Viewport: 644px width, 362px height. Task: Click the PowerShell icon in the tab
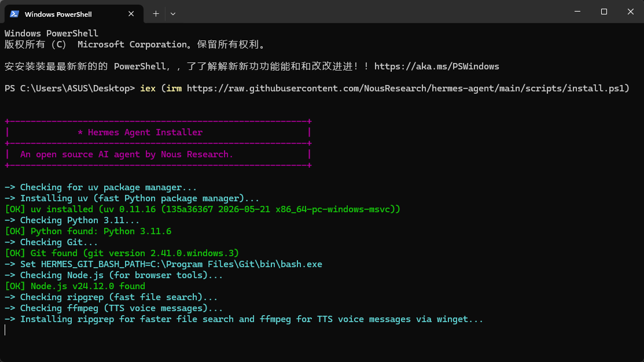point(14,14)
